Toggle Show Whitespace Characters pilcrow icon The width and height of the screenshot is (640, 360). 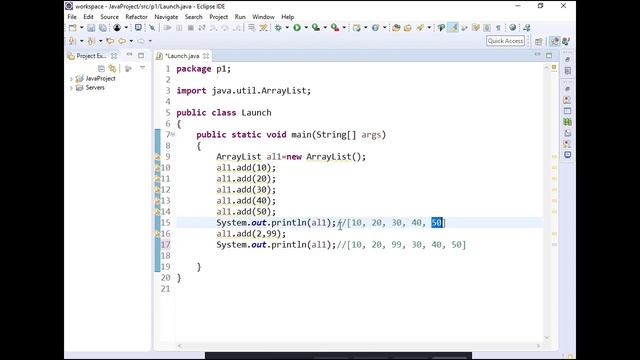[x=498, y=27]
